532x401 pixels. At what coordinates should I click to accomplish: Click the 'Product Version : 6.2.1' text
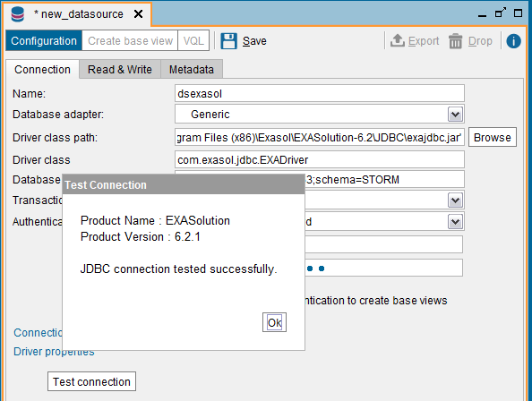(x=140, y=236)
